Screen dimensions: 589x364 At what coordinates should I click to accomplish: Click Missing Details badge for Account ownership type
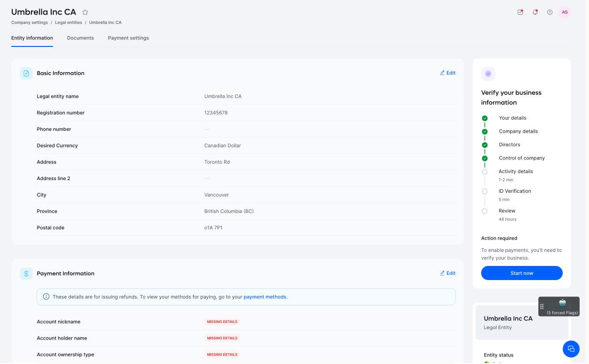(222, 355)
